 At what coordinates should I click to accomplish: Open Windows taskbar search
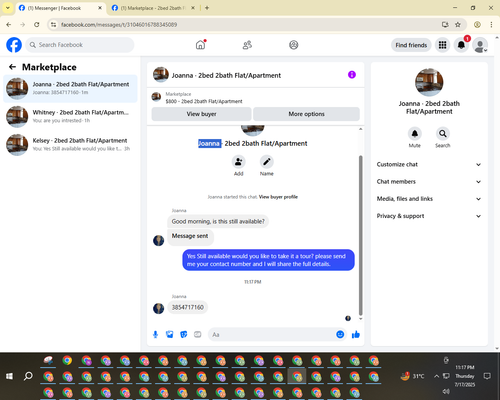point(28,376)
